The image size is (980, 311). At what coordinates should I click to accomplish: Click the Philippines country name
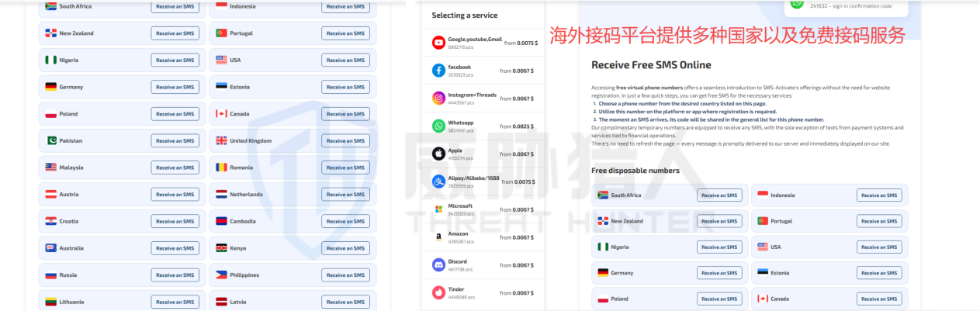[x=244, y=275]
